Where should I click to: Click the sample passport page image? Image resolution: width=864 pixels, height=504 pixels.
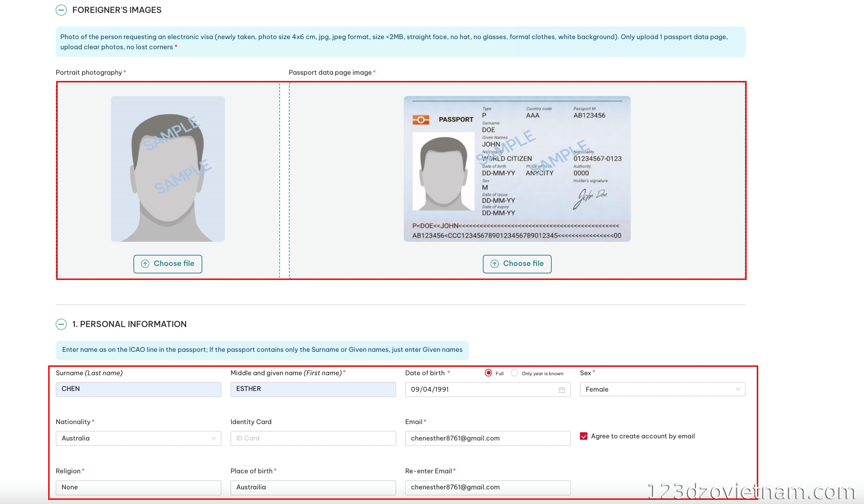click(x=517, y=169)
